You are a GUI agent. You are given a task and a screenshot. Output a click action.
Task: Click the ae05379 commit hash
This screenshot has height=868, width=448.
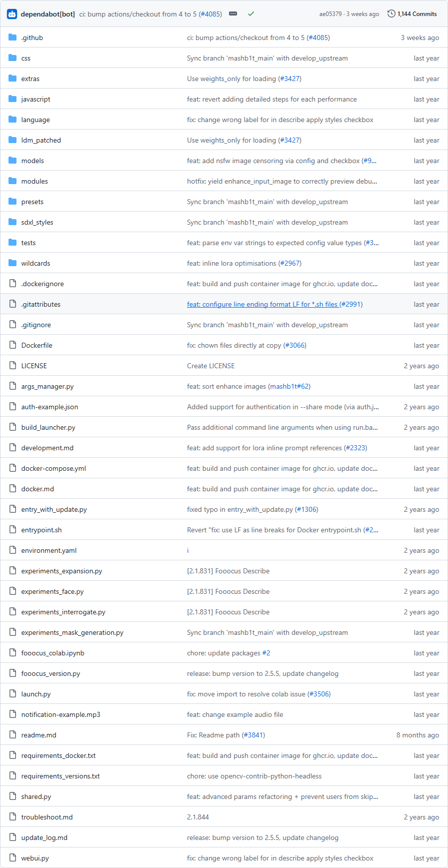[x=331, y=14]
